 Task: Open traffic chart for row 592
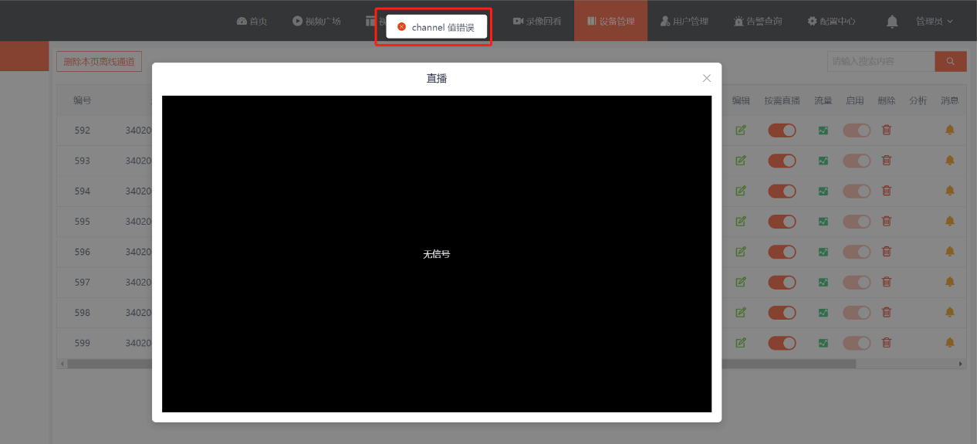click(823, 130)
